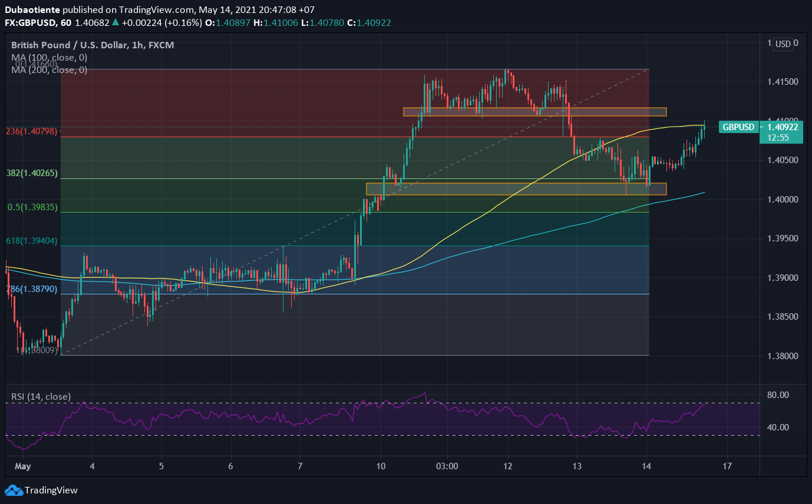Click the USD currency label on price axis
Viewport: 812px width, 504px height.
tap(783, 44)
